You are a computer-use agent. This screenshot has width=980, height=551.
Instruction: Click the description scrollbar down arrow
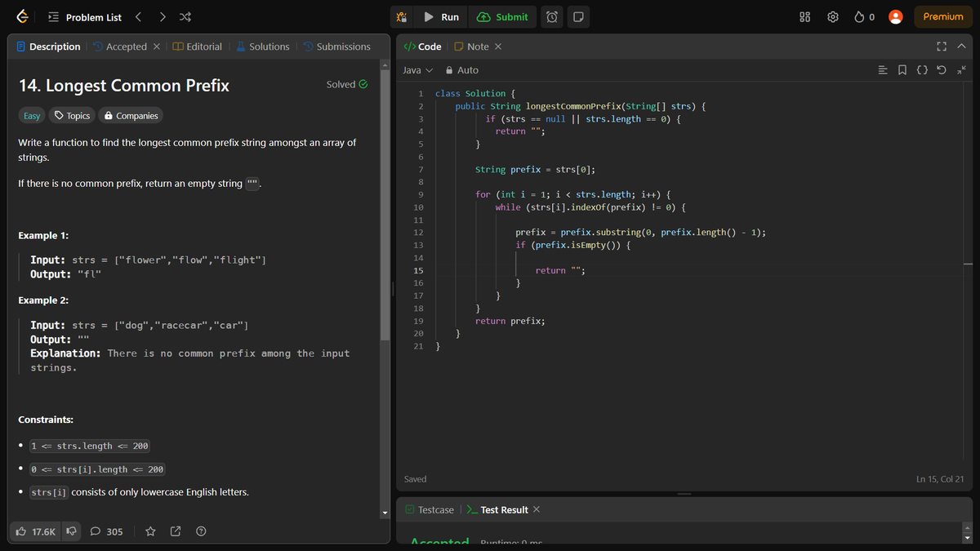pyautogui.click(x=385, y=513)
